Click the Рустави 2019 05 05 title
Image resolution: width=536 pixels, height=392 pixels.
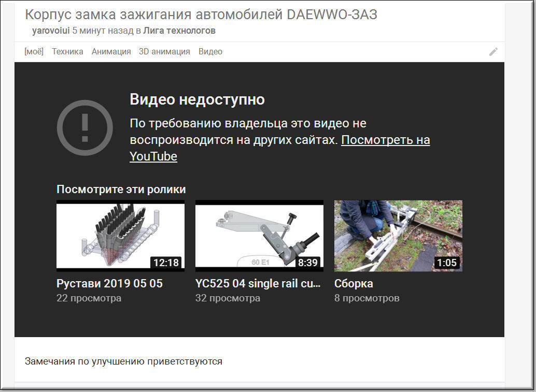click(109, 284)
